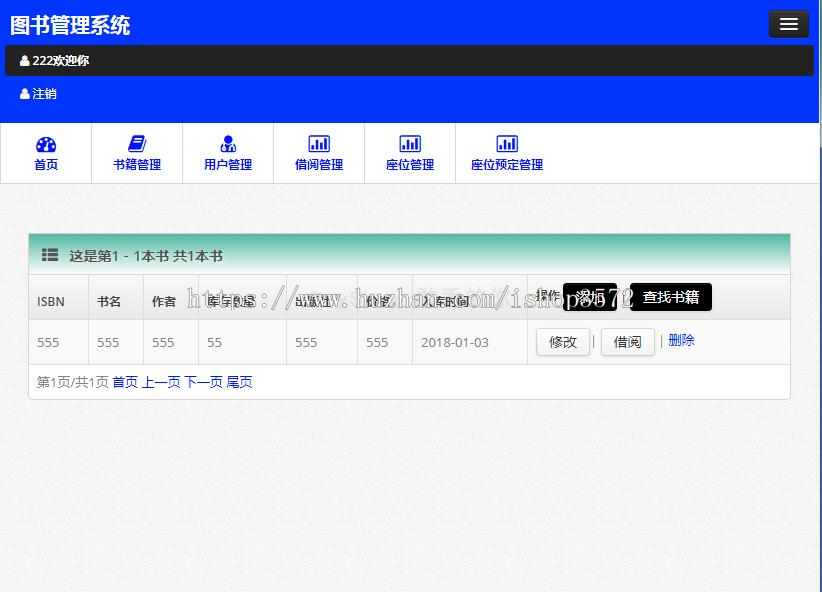Click the 图书管理系统 site title
Viewport: 822px width, 592px height.
70,25
